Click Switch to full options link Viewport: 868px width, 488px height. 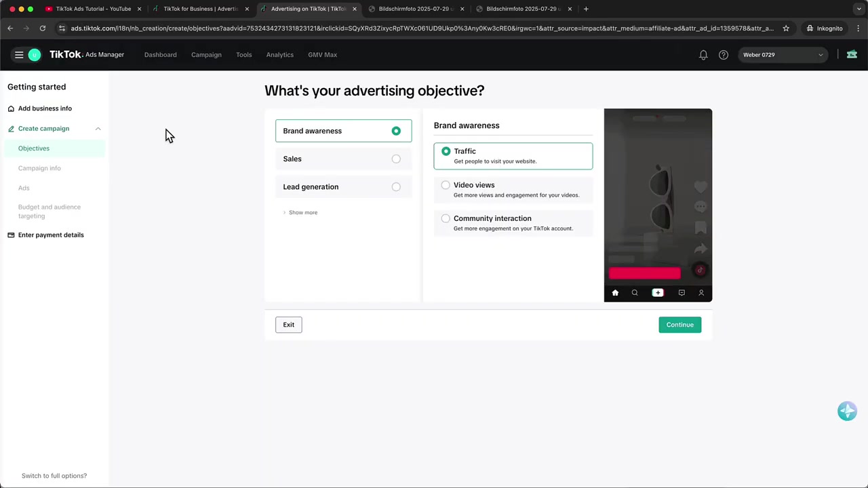tap(54, 476)
